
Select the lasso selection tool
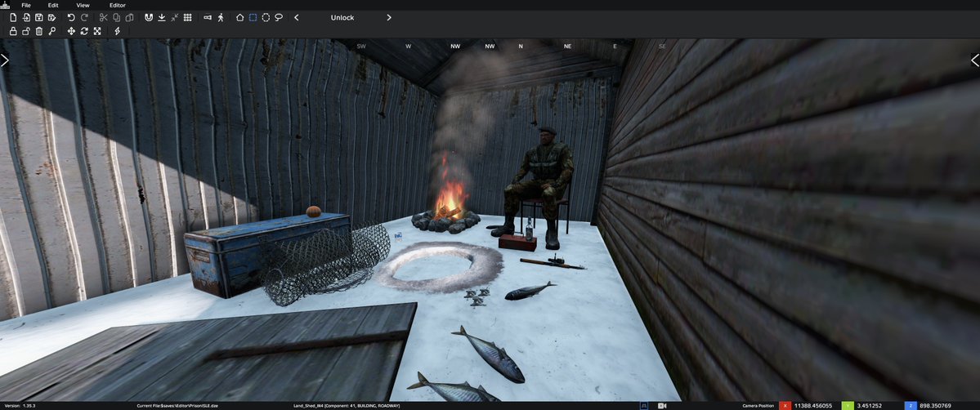pyautogui.click(x=279, y=17)
